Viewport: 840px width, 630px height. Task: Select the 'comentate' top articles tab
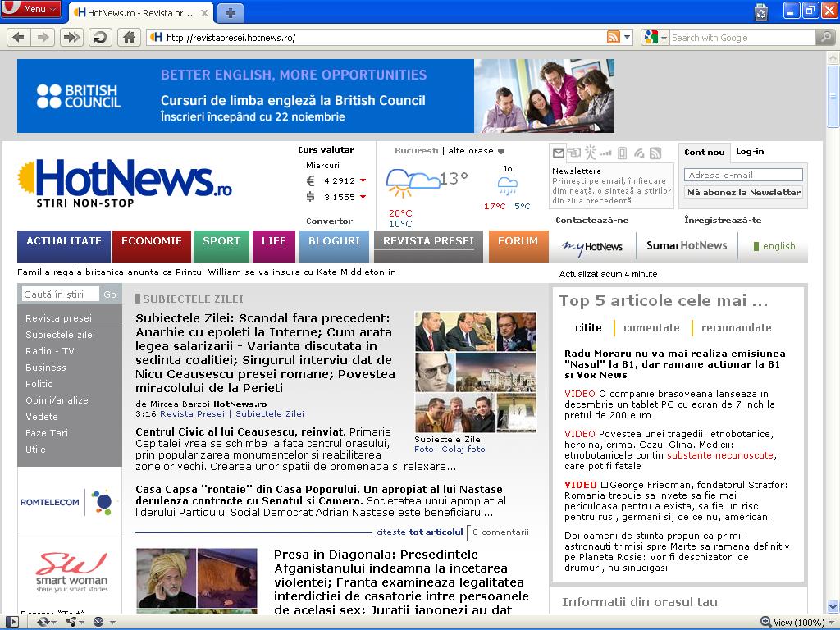(x=651, y=327)
